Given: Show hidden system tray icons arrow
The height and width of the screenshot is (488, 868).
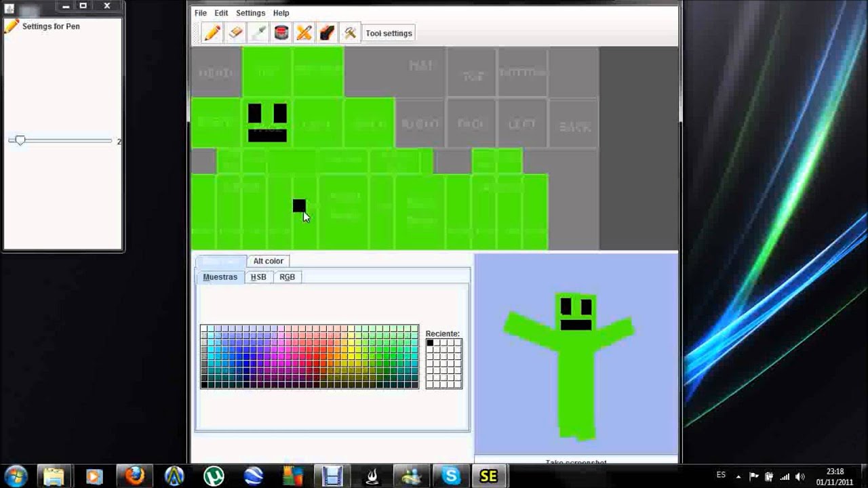Looking at the screenshot, I should (738, 476).
